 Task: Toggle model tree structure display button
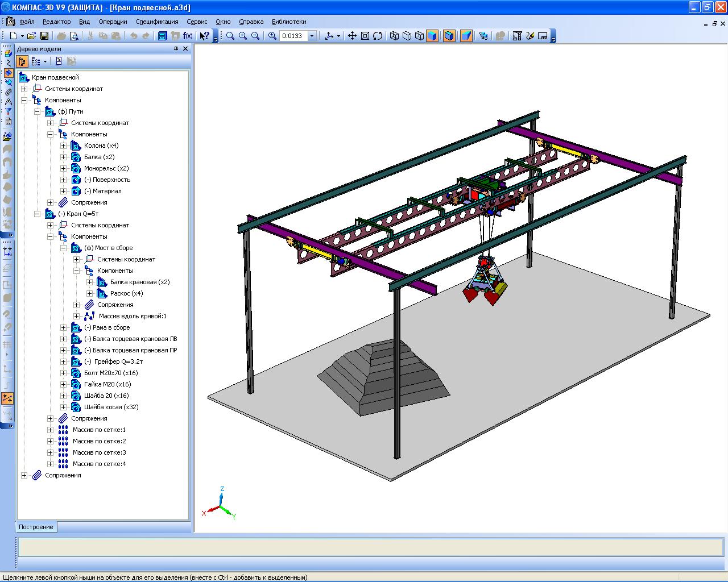23,61
